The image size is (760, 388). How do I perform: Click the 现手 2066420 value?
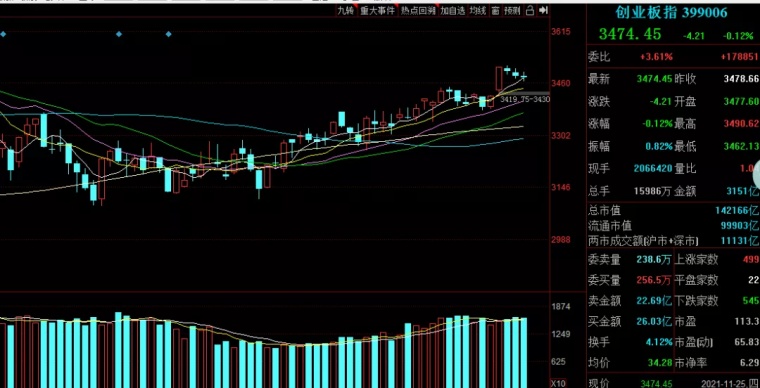(x=653, y=169)
